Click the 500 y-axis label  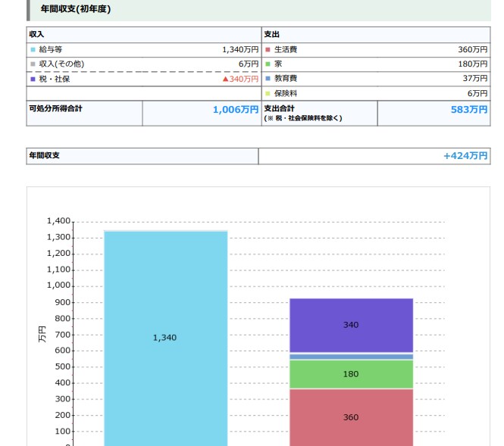point(62,366)
